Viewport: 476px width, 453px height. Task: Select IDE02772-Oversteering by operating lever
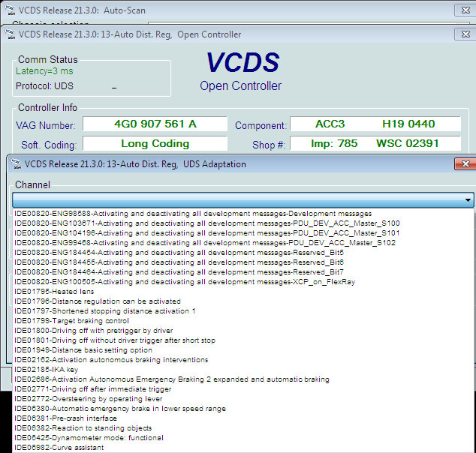[243, 399]
